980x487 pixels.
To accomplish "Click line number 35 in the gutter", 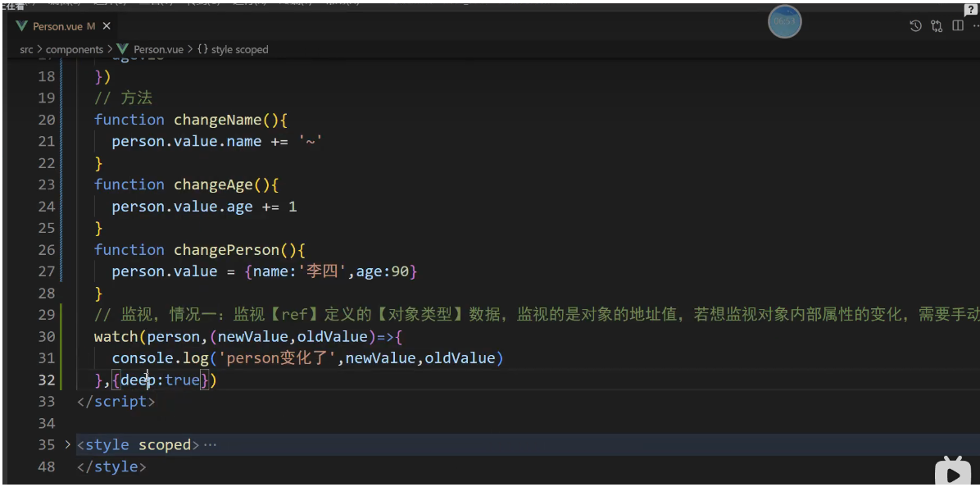I will pyautogui.click(x=46, y=445).
